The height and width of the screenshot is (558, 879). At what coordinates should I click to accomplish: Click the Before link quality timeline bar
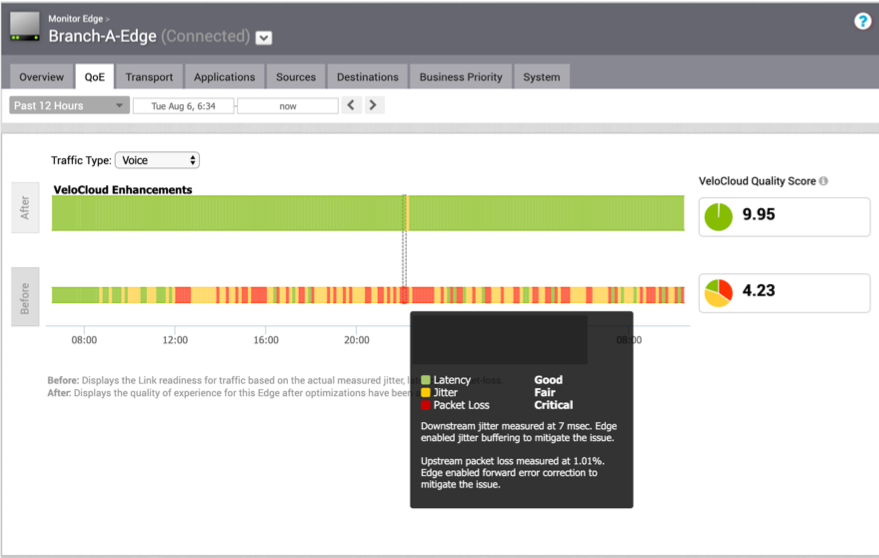[368, 295]
